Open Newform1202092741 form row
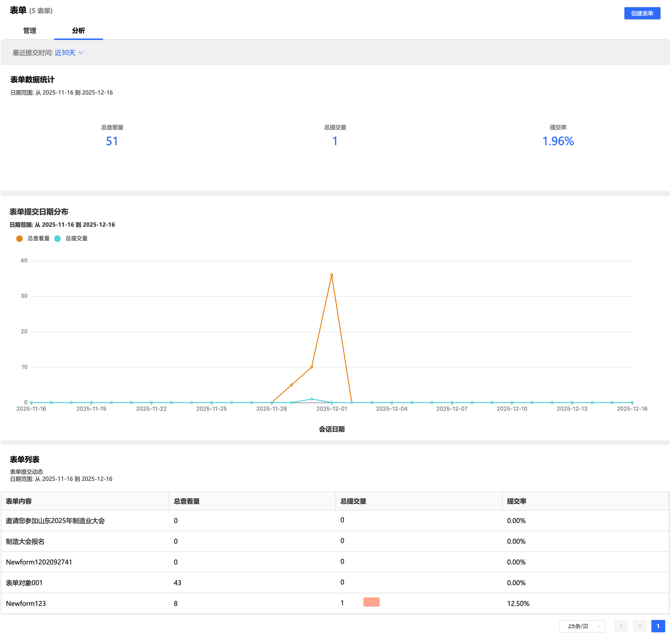This screenshot has width=672, height=636. click(39, 562)
